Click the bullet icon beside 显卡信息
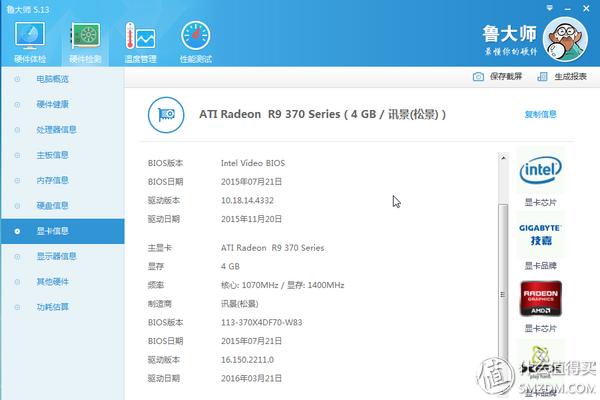The height and width of the screenshot is (400, 600). 17,231
